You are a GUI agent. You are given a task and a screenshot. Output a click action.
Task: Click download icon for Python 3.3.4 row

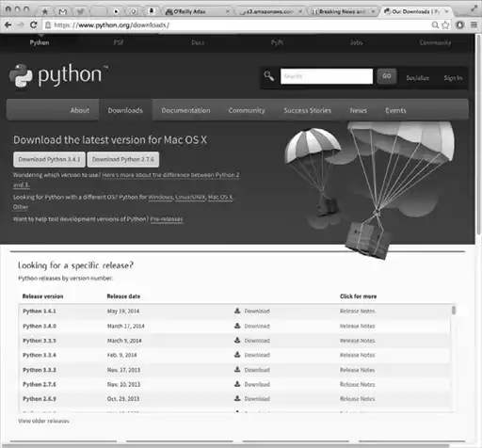(x=237, y=355)
